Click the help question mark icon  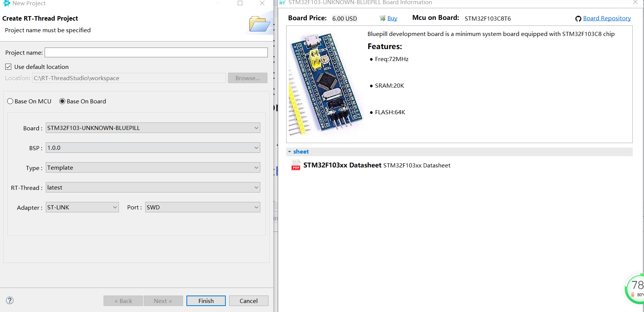10,300
